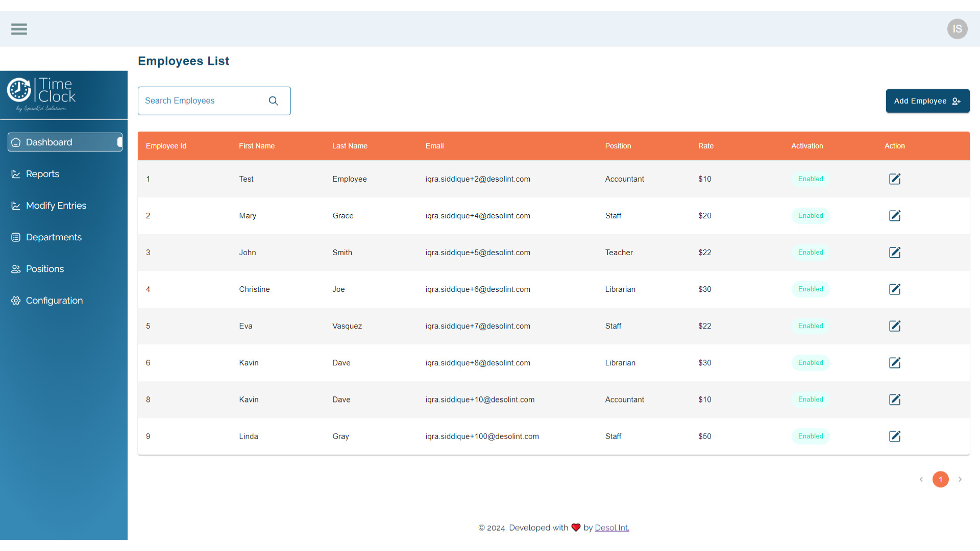Image resolution: width=980 pixels, height=551 pixels.
Task: Open edit for Christine Joe
Action: [x=894, y=289]
